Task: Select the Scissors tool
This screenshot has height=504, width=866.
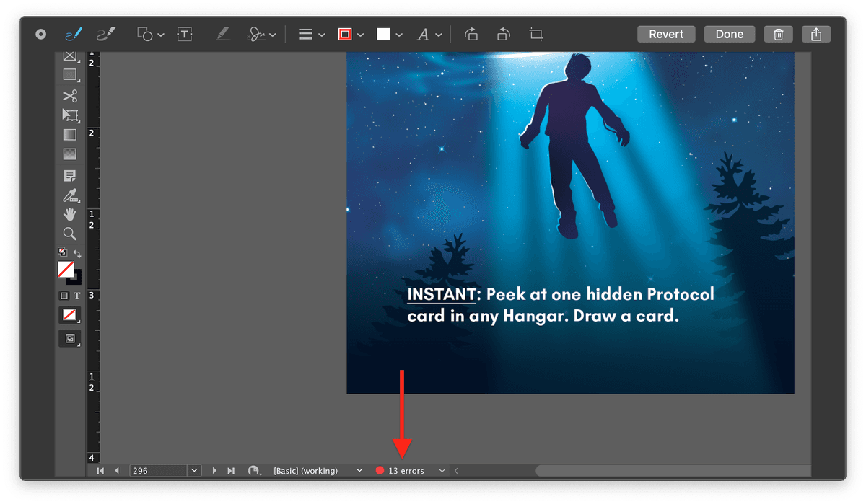Action: 70,96
